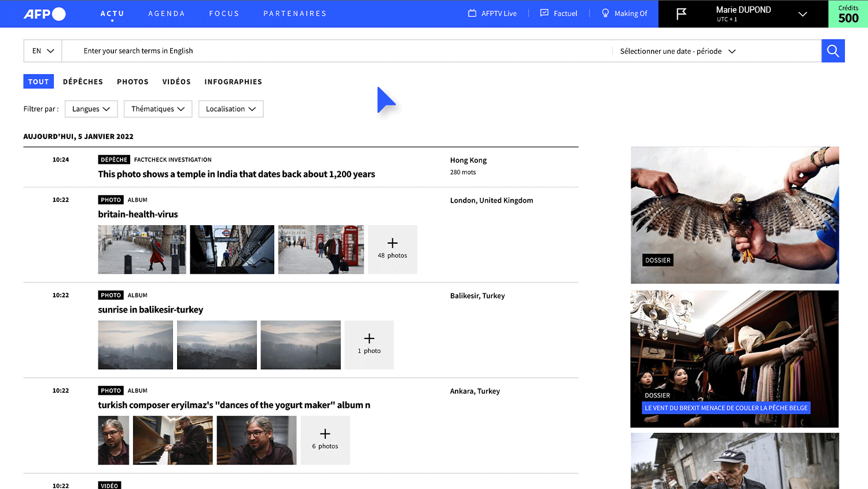This screenshot has height=489, width=868.
Task: Go to the ACTU menu
Action: pyautogui.click(x=112, y=13)
